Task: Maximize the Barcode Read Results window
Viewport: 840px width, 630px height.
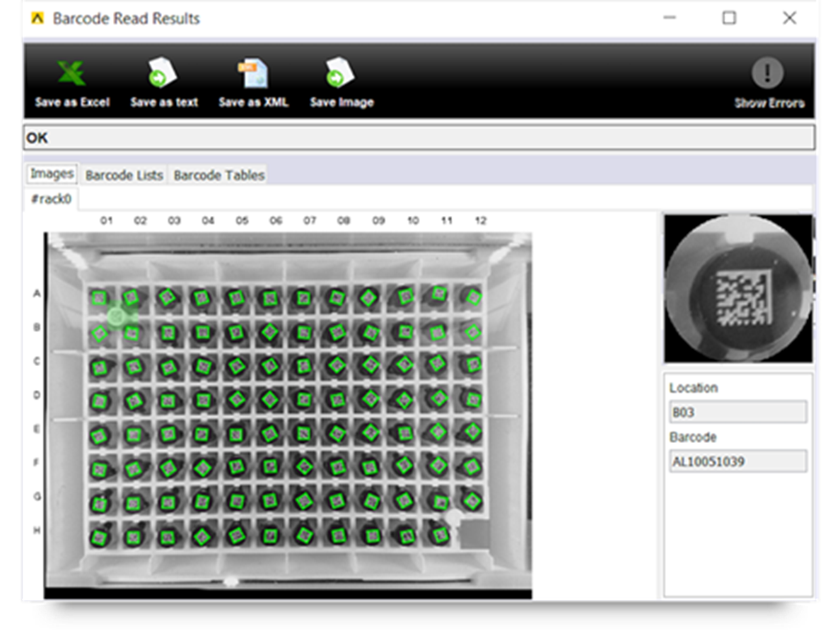Action: coord(729,18)
